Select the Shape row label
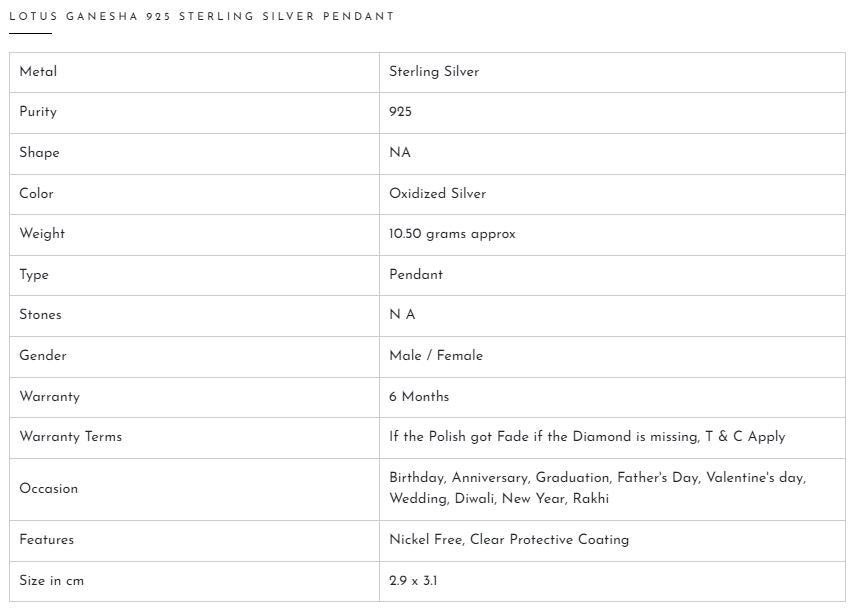 (x=39, y=152)
